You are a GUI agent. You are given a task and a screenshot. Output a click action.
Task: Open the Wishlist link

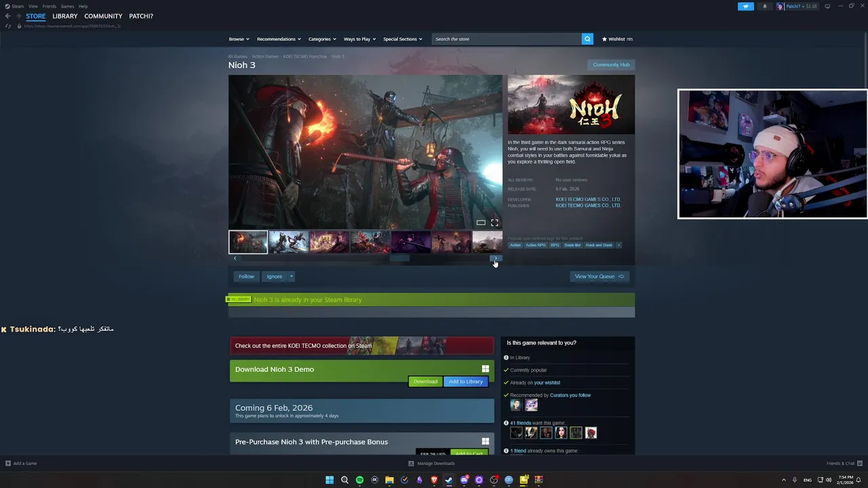tap(617, 39)
